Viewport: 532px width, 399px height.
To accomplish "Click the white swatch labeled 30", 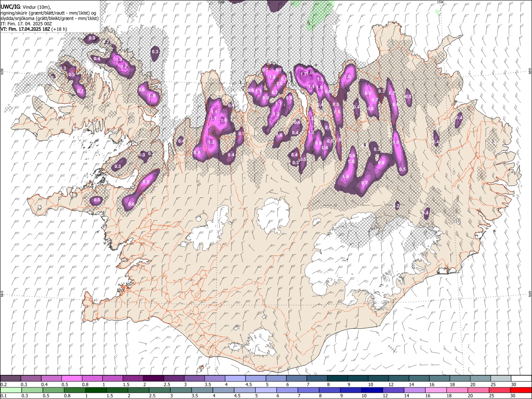I will (x=521, y=378).
